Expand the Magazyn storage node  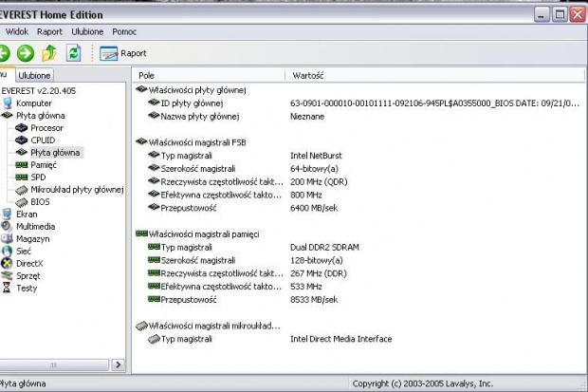(x=33, y=238)
